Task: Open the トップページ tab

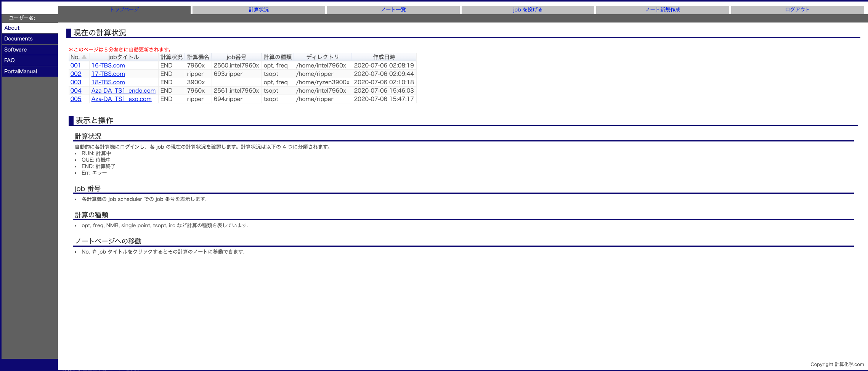Action: pos(124,10)
